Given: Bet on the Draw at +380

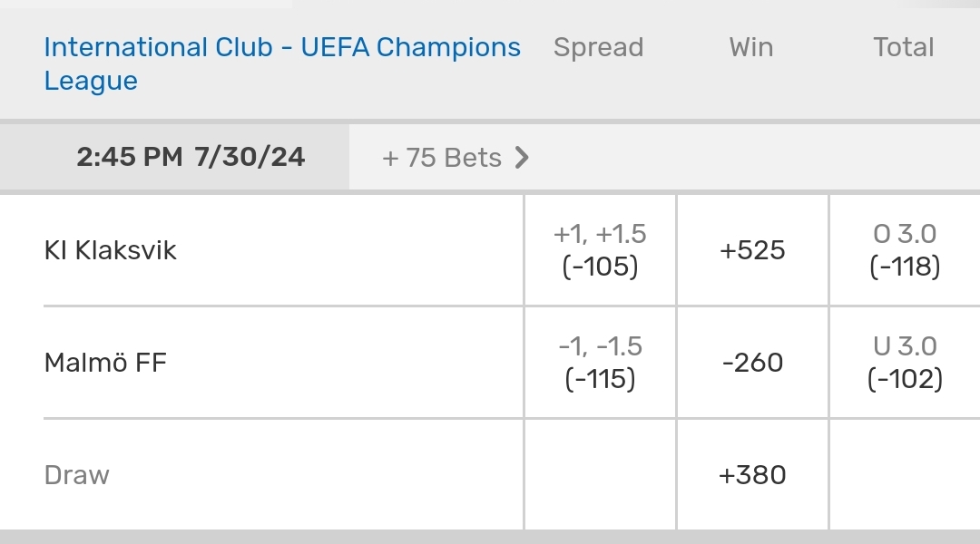Looking at the screenshot, I should pos(752,475).
